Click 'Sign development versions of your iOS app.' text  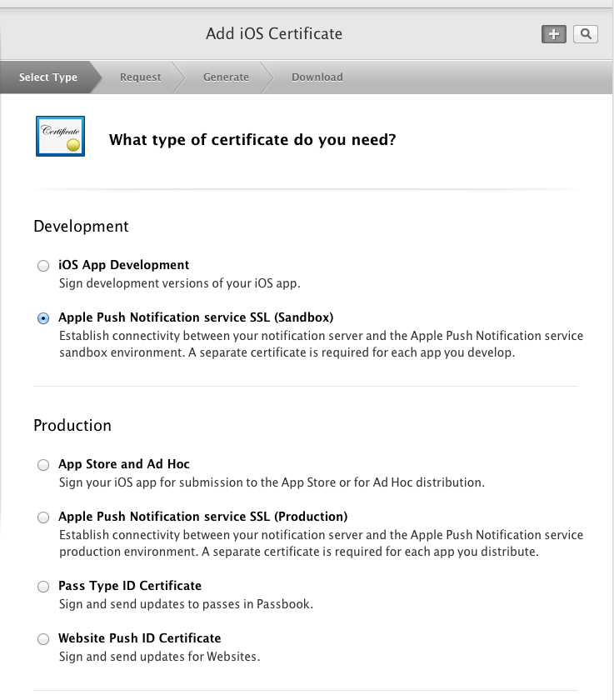click(x=180, y=283)
